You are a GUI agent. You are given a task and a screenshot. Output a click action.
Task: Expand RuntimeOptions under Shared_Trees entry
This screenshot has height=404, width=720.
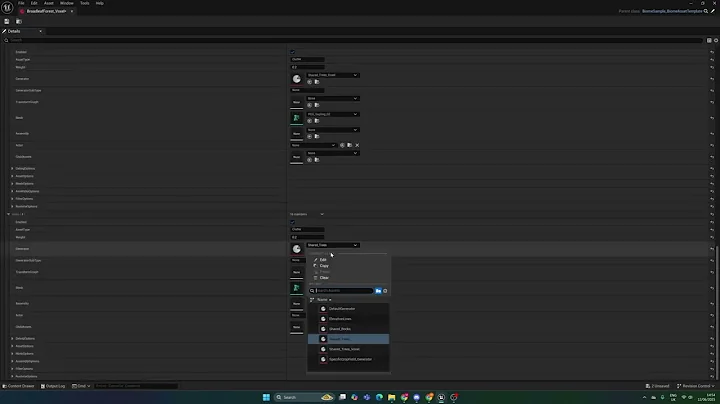click(12, 376)
